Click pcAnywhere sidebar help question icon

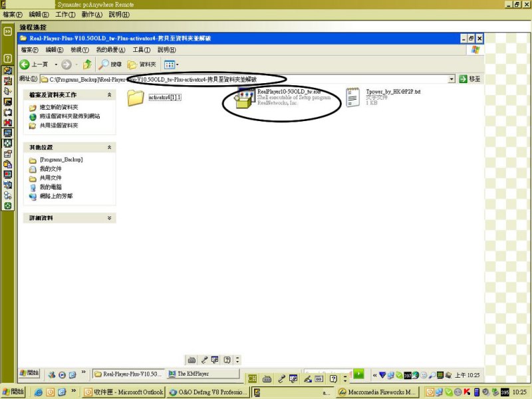7,59
